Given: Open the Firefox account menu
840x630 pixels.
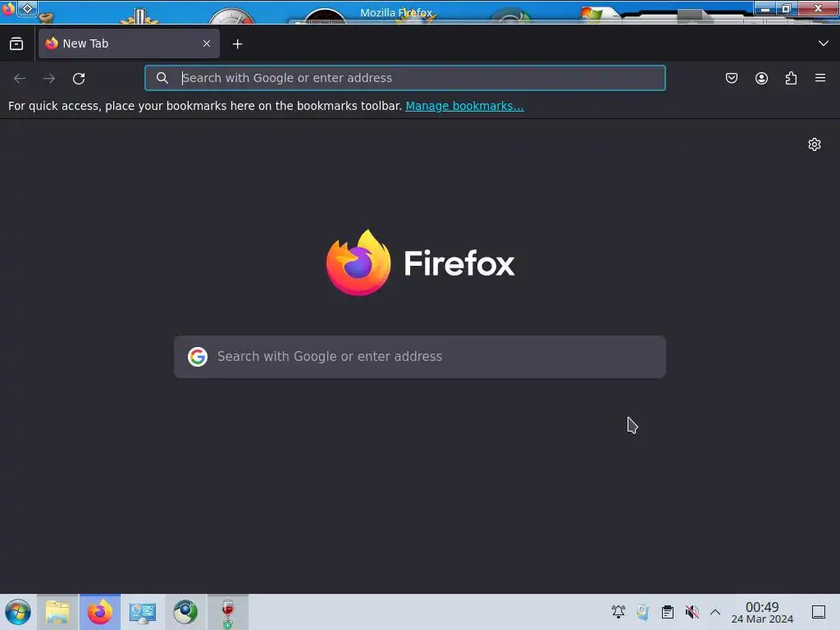Looking at the screenshot, I should pos(761,78).
